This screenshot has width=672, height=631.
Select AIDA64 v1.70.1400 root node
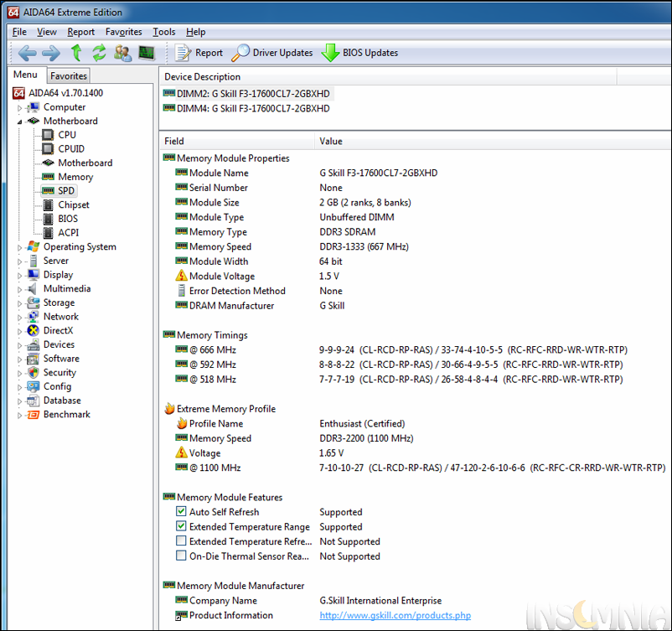tap(65, 92)
